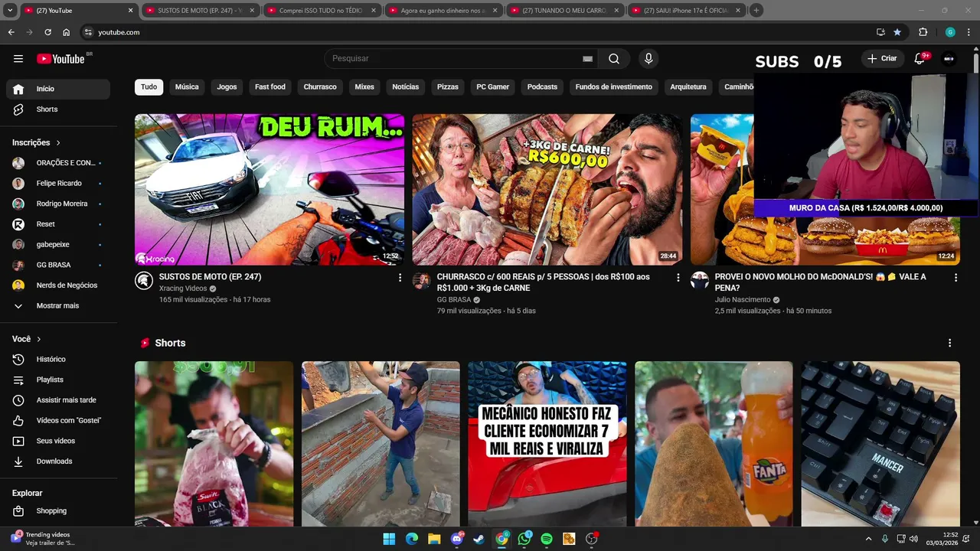Bookmark this page with star icon
This screenshot has height=551, width=980.
[x=897, y=32]
